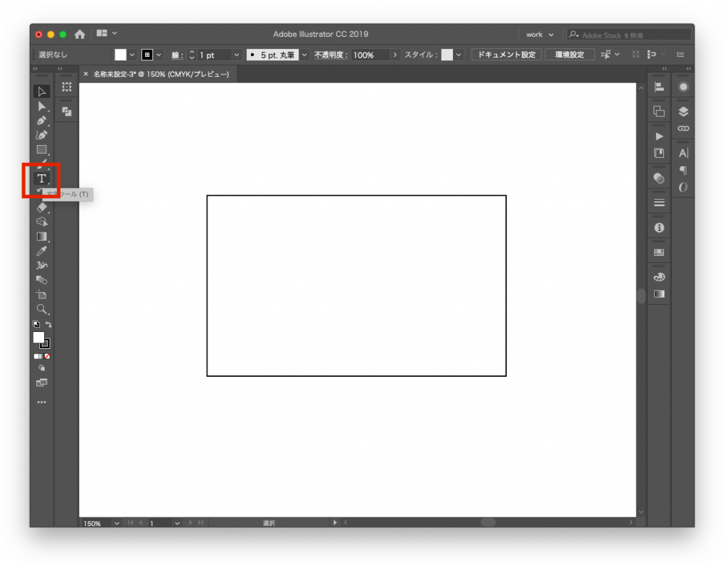Open the Color palette panel icon
The width and height of the screenshot is (728, 563).
click(x=659, y=277)
